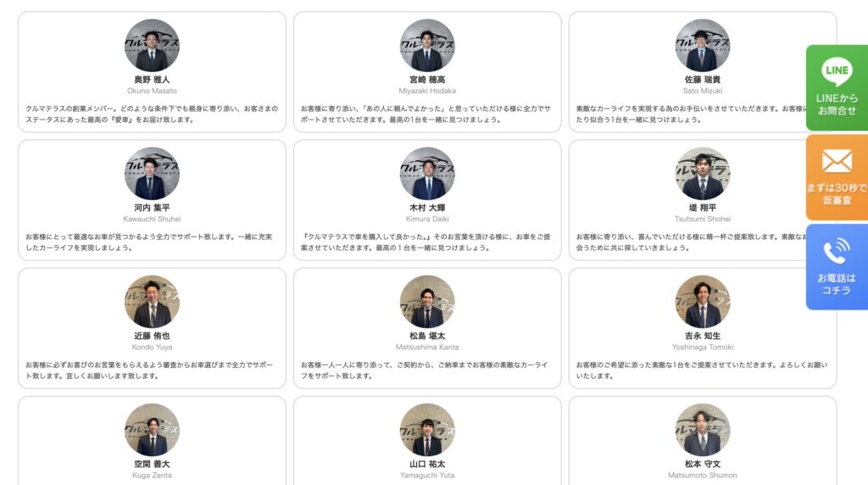
Task: Select Sato Mizuki's circular avatar
Action: click(703, 46)
